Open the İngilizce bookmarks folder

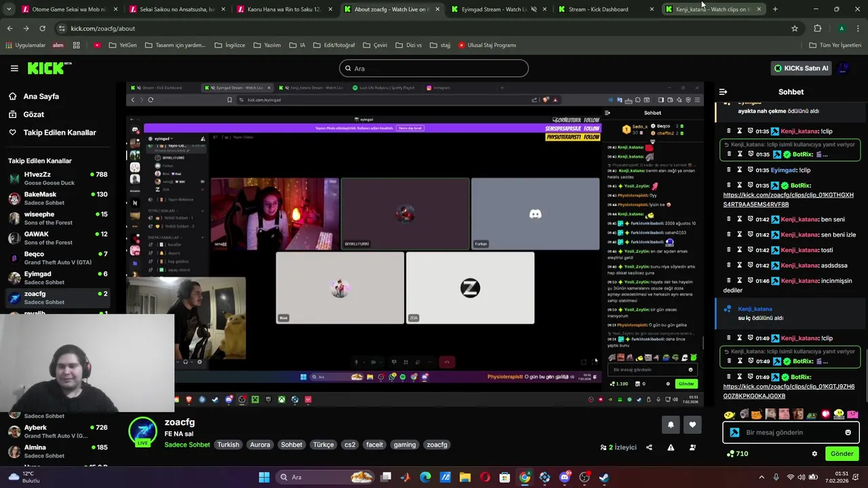coord(230,45)
